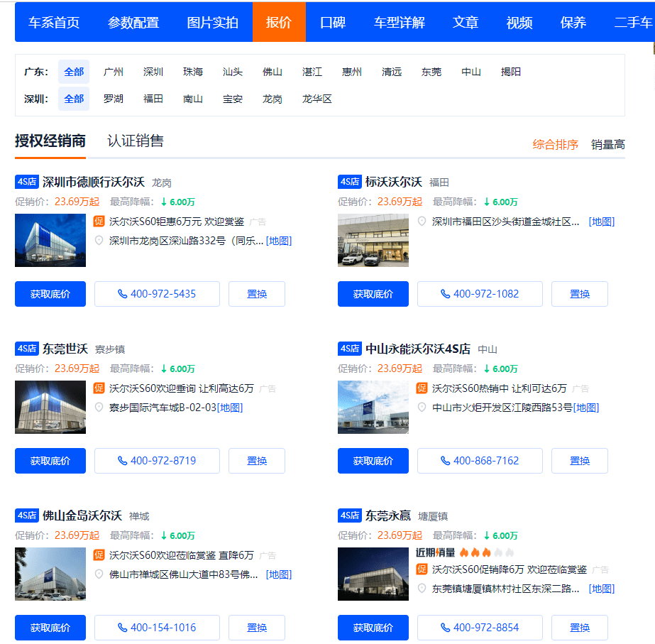Click the location pin icon beside 寮步国际汽车城 address
The width and height of the screenshot is (655, 644).
coord(99,407)
